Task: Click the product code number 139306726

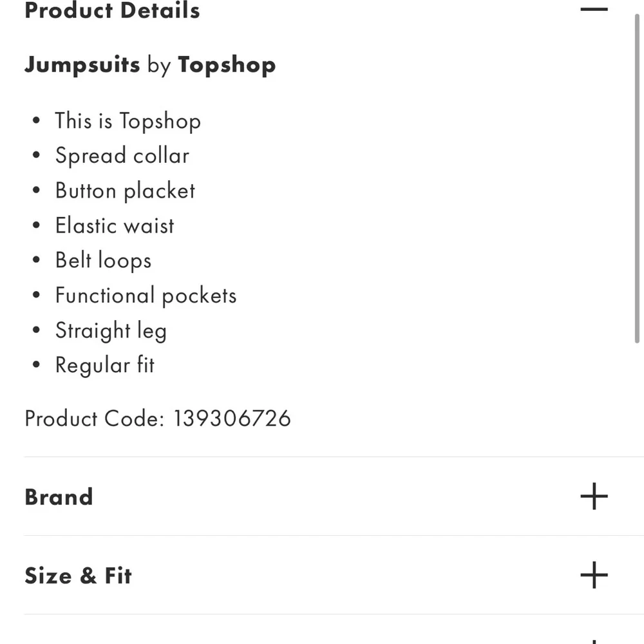Action: 232,419
